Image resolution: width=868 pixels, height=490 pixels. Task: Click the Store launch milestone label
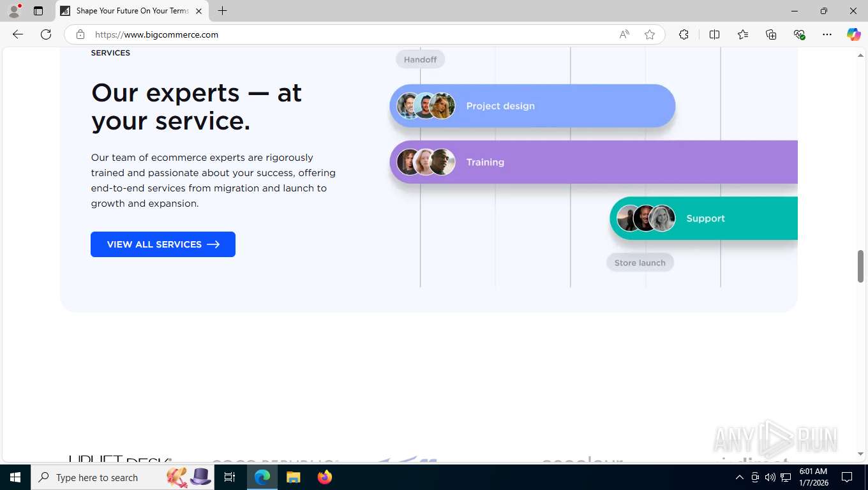[640, 263]
